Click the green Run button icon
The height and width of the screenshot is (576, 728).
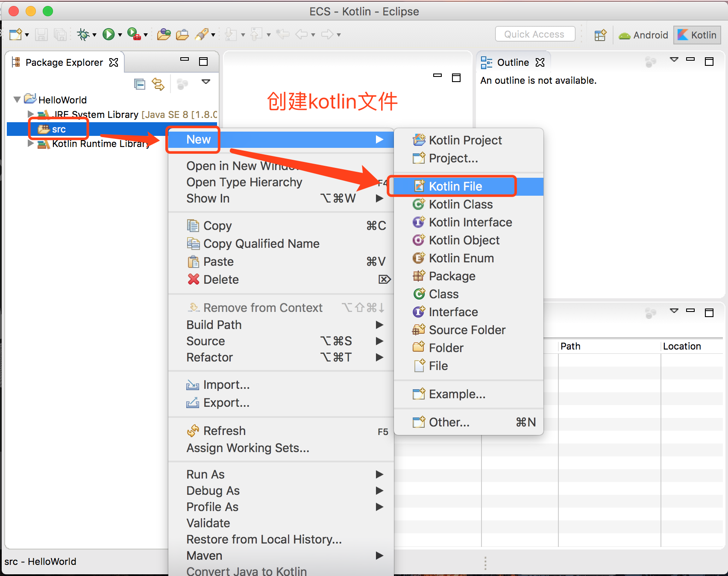[x=109, y=34]
